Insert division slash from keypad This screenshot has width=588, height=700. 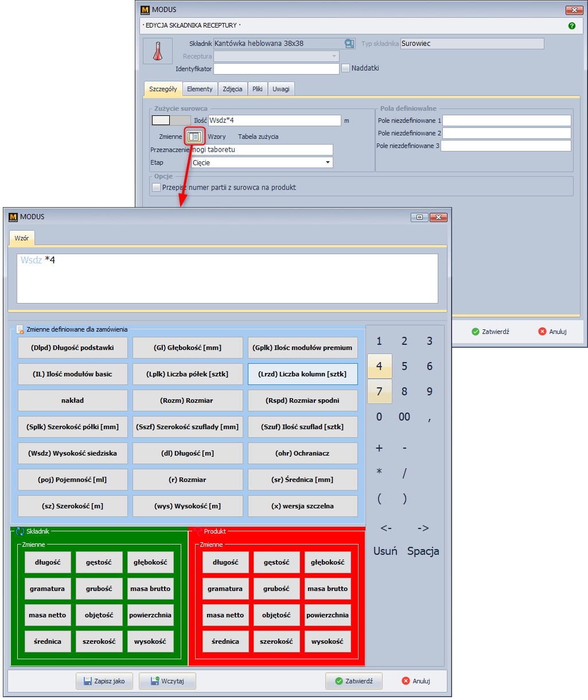point(404,473)
